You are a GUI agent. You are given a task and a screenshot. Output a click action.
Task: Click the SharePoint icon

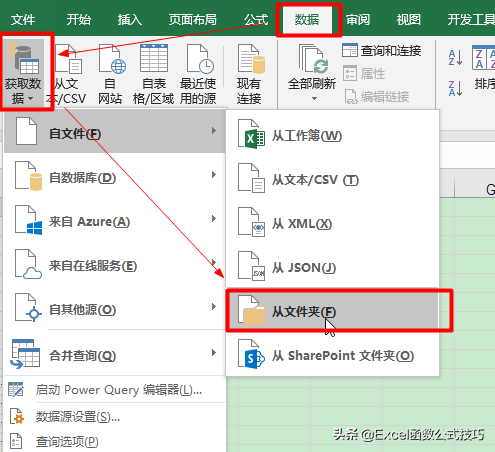point(252,354)
